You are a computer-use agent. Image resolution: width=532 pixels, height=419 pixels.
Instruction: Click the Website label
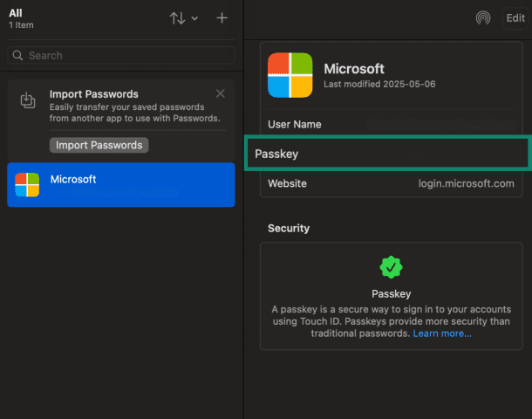[x=288, y=183]
